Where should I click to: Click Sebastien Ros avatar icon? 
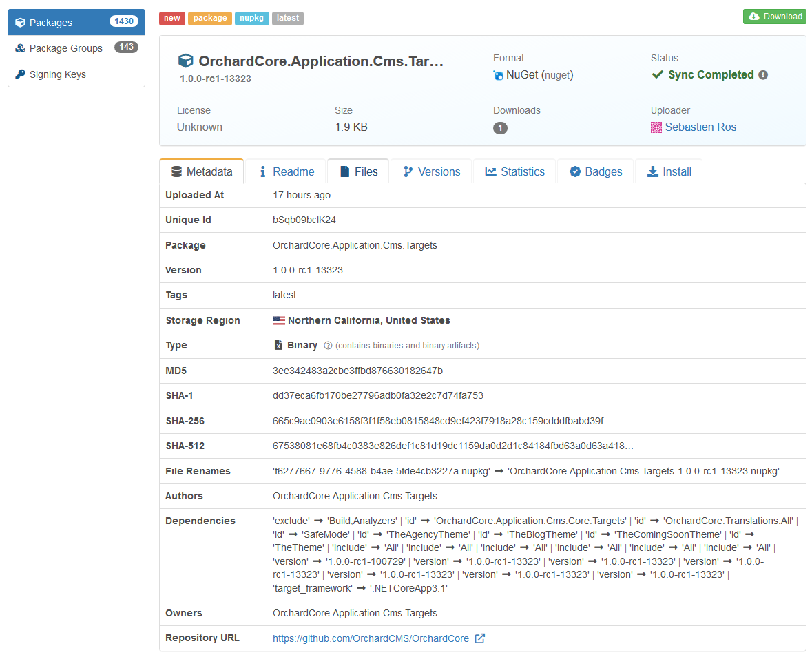pos(656,127)
